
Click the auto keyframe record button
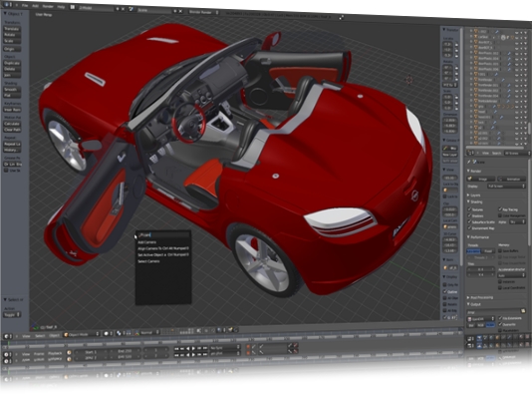[248, 347]
